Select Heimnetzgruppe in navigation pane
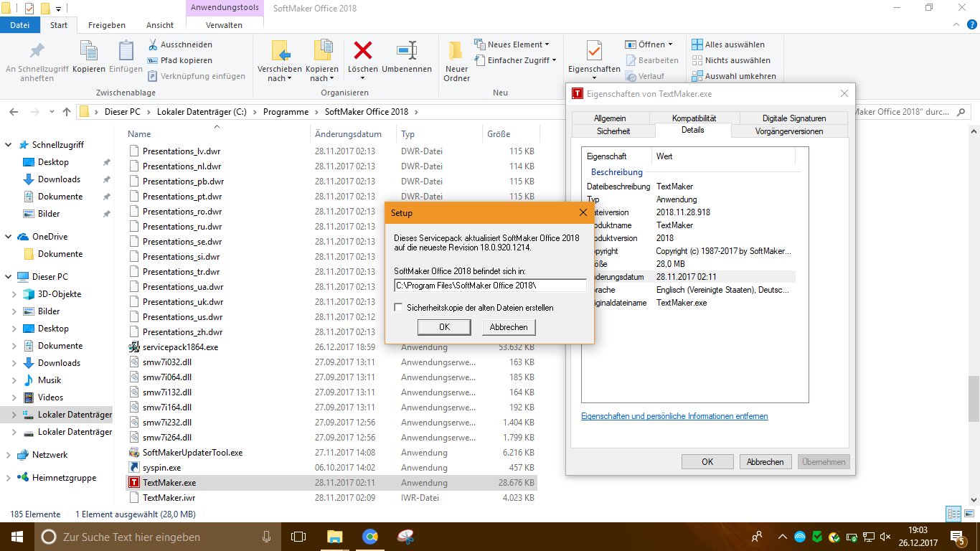 click(x=64, y=478)
